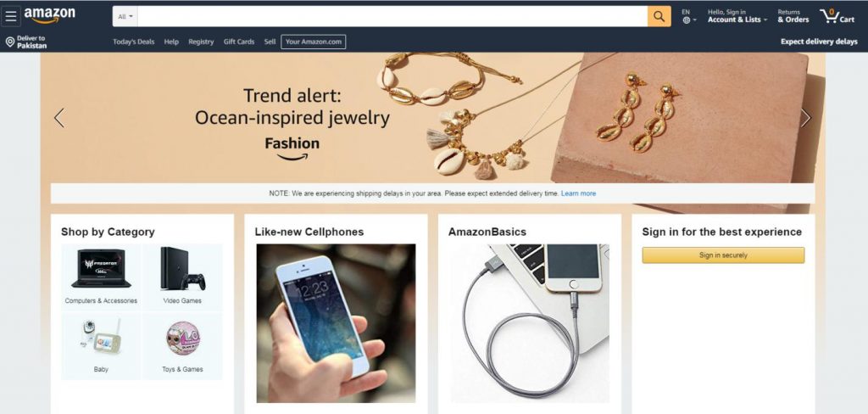The image size is (868, 414).
Task: Select the Video Games category thumbnail
Action: (182, 276)
